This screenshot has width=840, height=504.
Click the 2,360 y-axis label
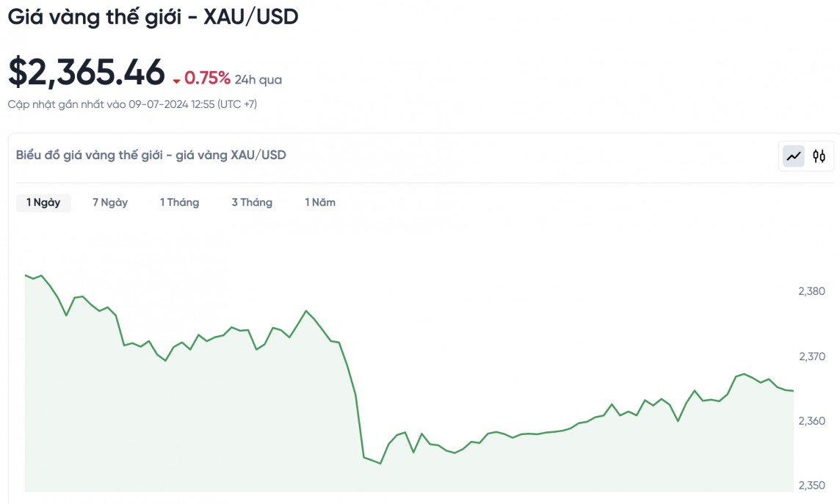click(x=811, y=421)
